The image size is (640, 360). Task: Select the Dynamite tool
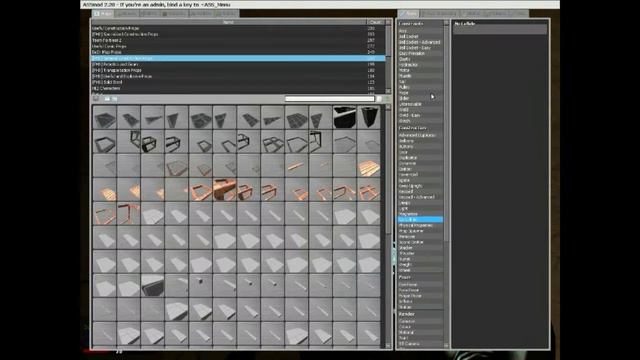(420, 163)
